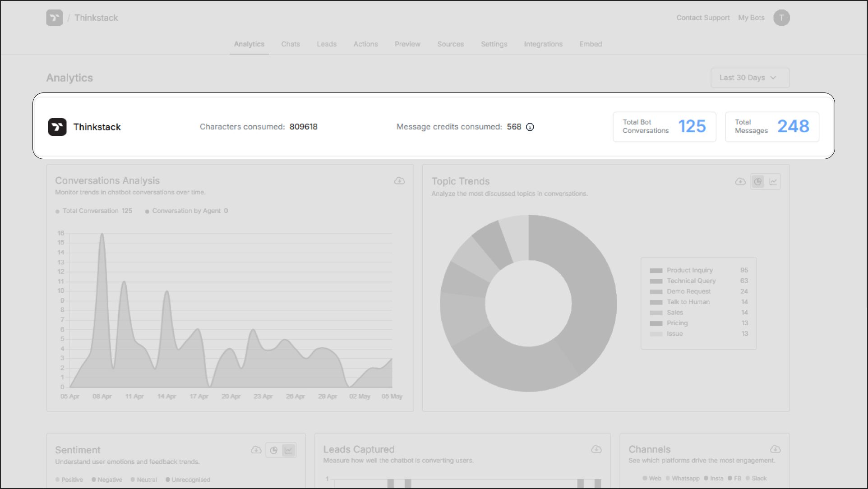Select Talk to Human legend entry
The image size is (868, 489).
tap(699, 302)
